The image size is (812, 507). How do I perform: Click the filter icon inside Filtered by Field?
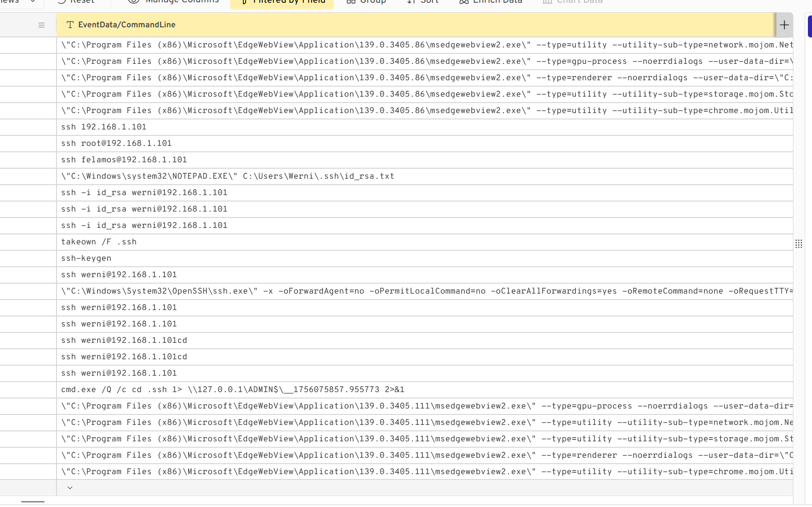pos(244,2)
